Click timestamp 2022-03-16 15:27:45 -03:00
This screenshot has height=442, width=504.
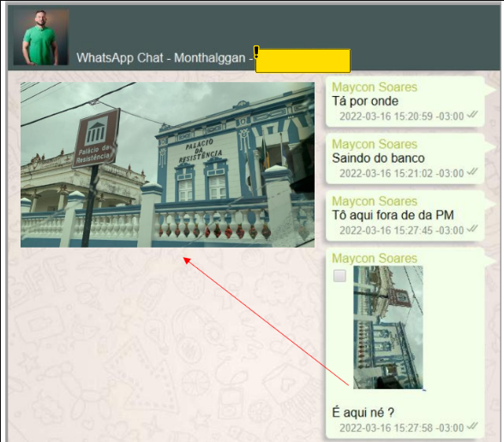[x=402, y=230]
